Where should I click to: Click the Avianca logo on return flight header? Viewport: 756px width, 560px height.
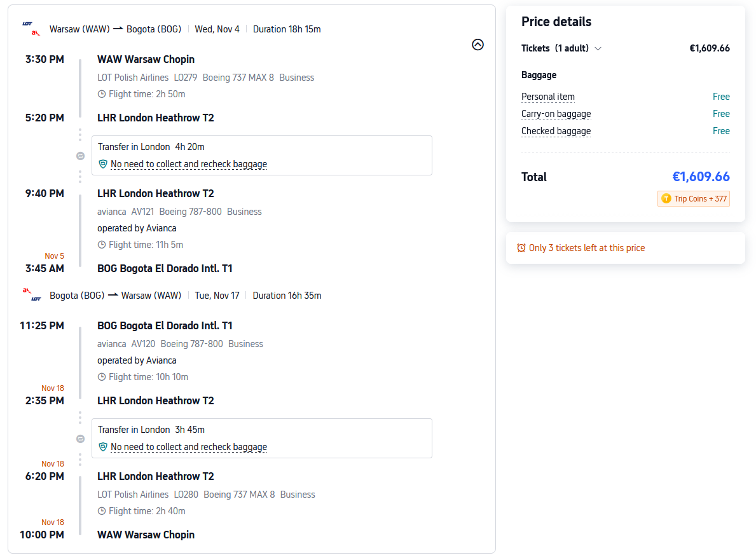27,290
